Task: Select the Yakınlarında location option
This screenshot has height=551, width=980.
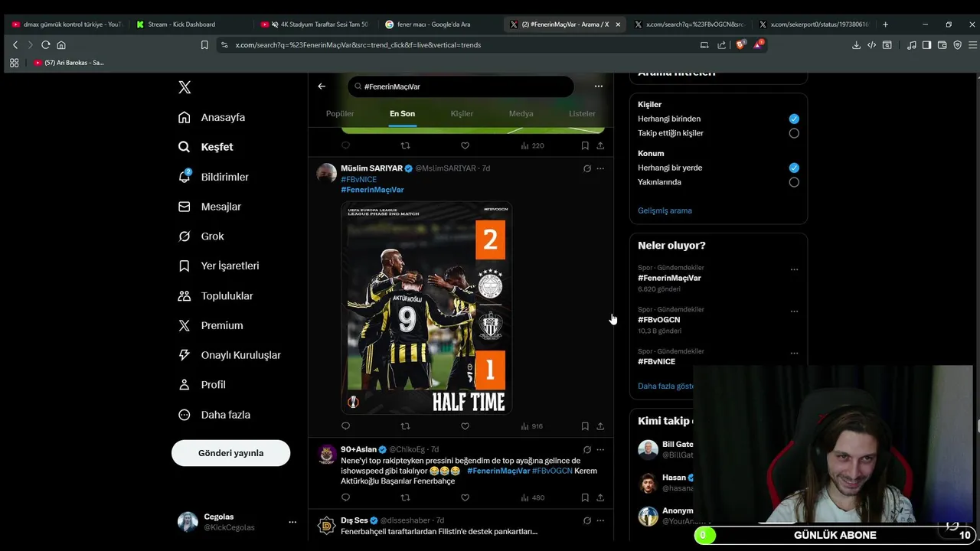Action: point(794,182)
